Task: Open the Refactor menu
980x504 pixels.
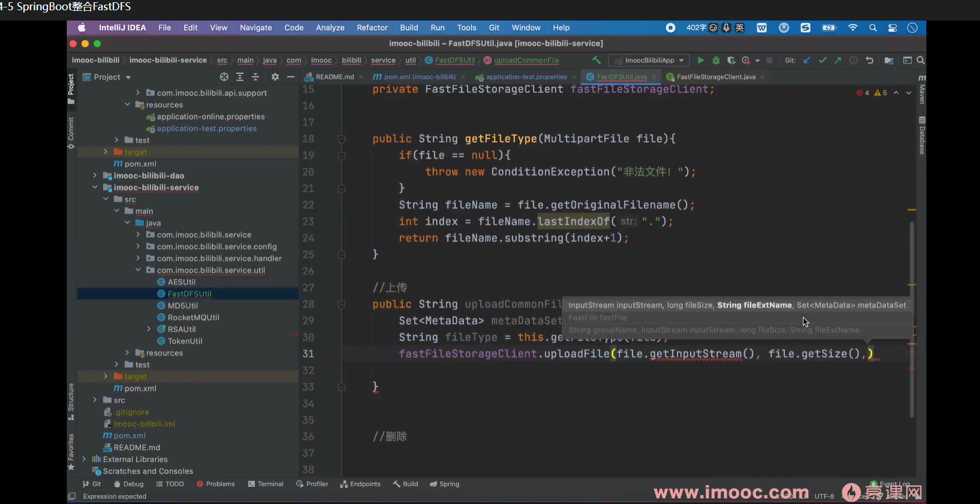Action: (x=372, y=27)
